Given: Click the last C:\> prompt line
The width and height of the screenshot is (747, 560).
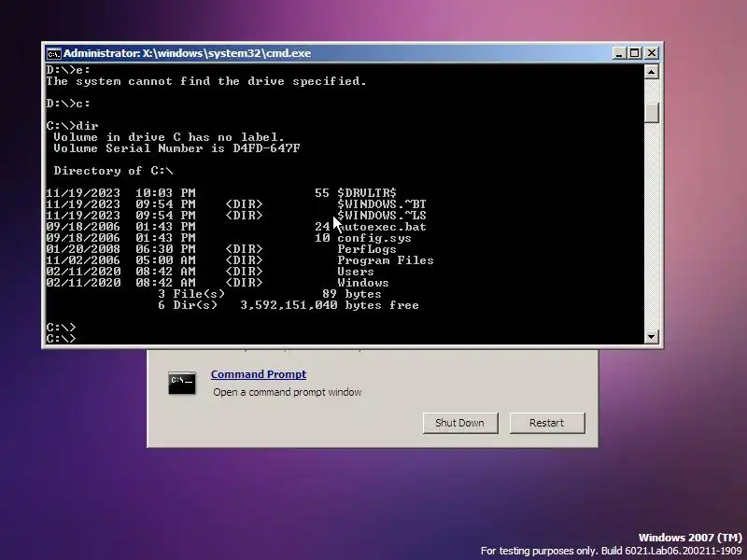Looking at the screenshot, I should click(x=61, y=339).
